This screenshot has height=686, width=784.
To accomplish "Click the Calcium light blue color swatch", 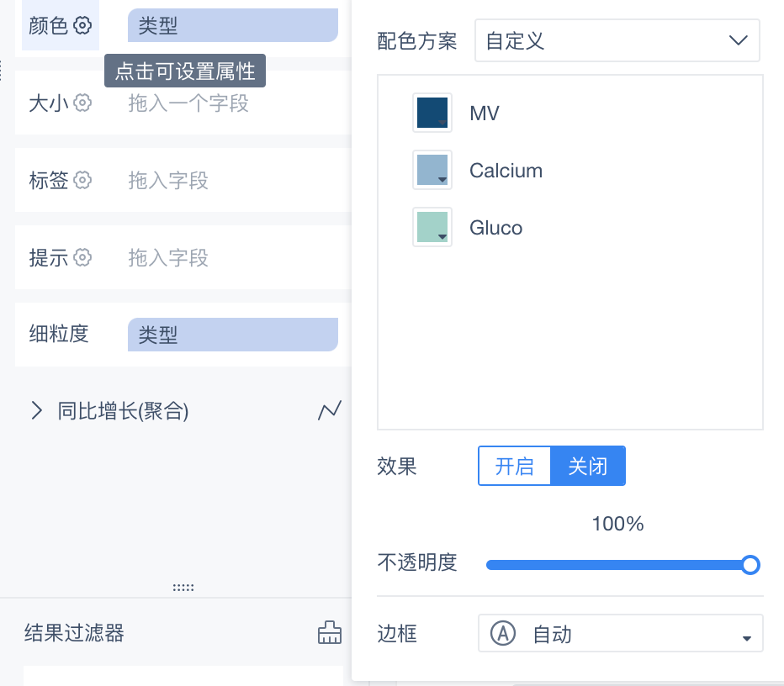I will tap(432, 170).
